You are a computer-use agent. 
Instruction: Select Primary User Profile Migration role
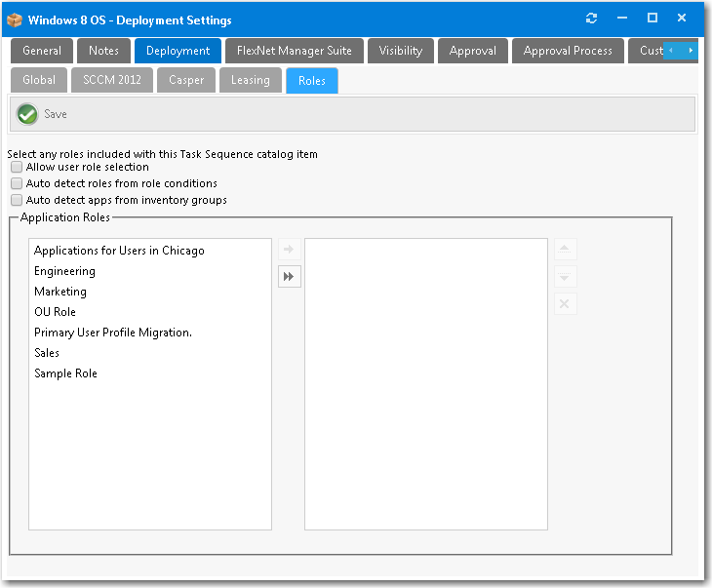[x=112, y=333]
